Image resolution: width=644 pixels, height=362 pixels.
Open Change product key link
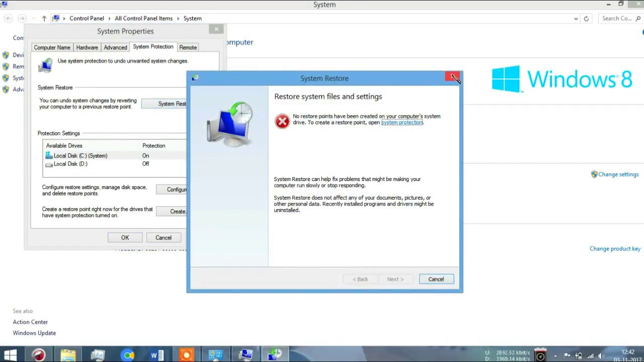point(615,249)
